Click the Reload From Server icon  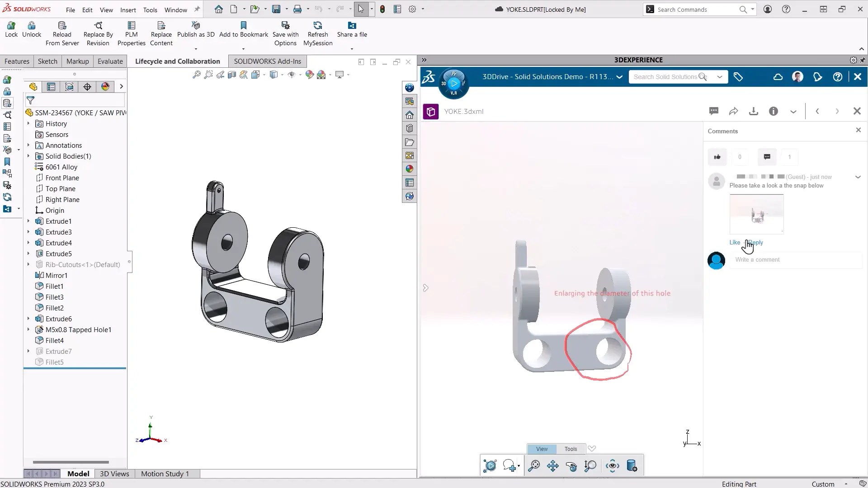tap(62, 26)
